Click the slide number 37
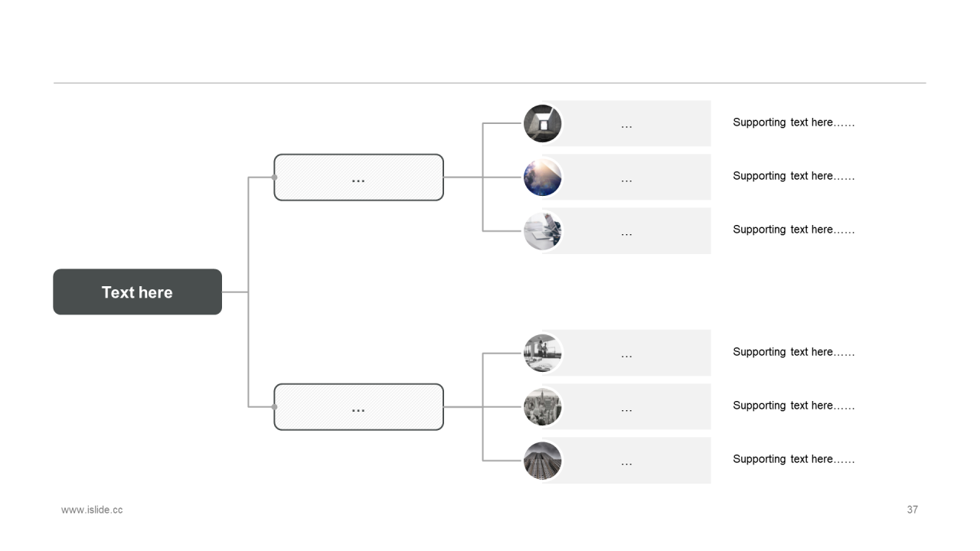Viewport: 980px width, 551px height. click(x=912, y=510)
